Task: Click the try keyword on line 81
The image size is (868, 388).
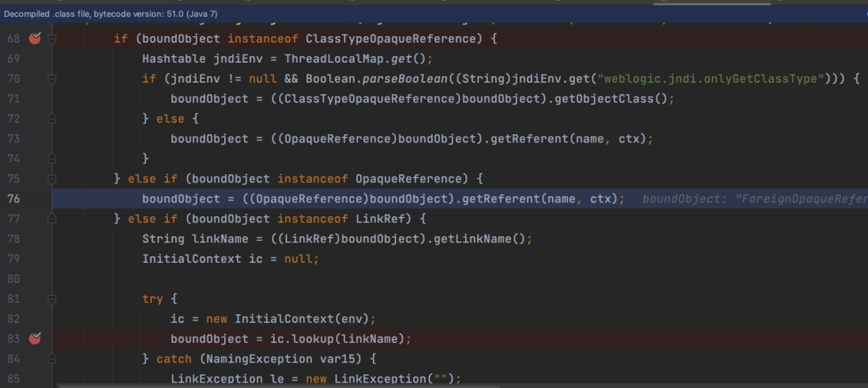Action: click(x=153, y=299)
